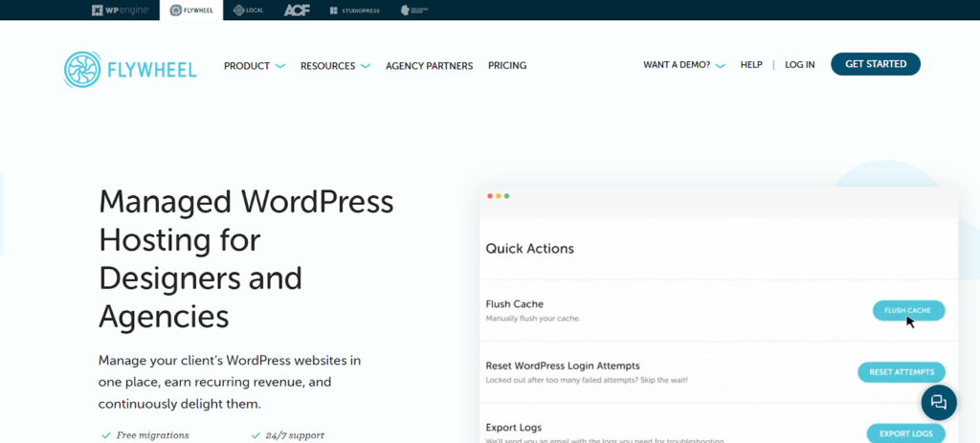
Task: Click the Flush Cache button
Action: point(908,311)
